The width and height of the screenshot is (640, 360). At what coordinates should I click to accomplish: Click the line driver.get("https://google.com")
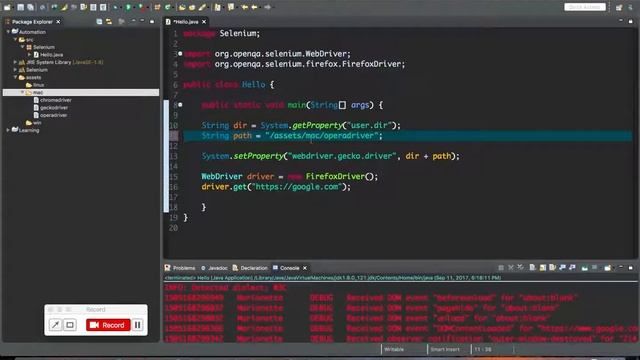point(276,187)
